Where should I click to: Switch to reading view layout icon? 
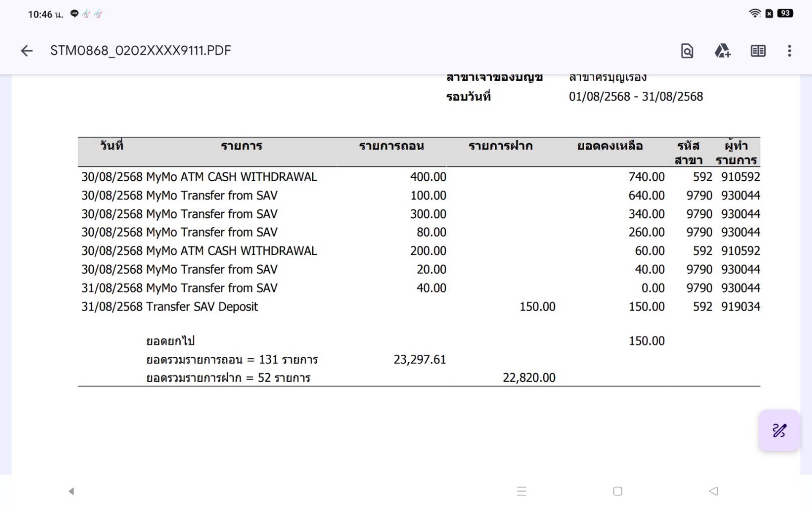(758, 51)
